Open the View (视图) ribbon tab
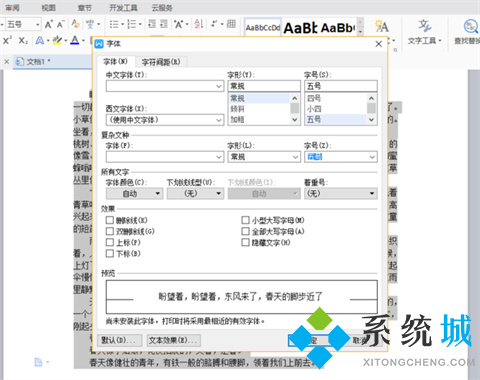480x380 pixels. tap(48, 8)
